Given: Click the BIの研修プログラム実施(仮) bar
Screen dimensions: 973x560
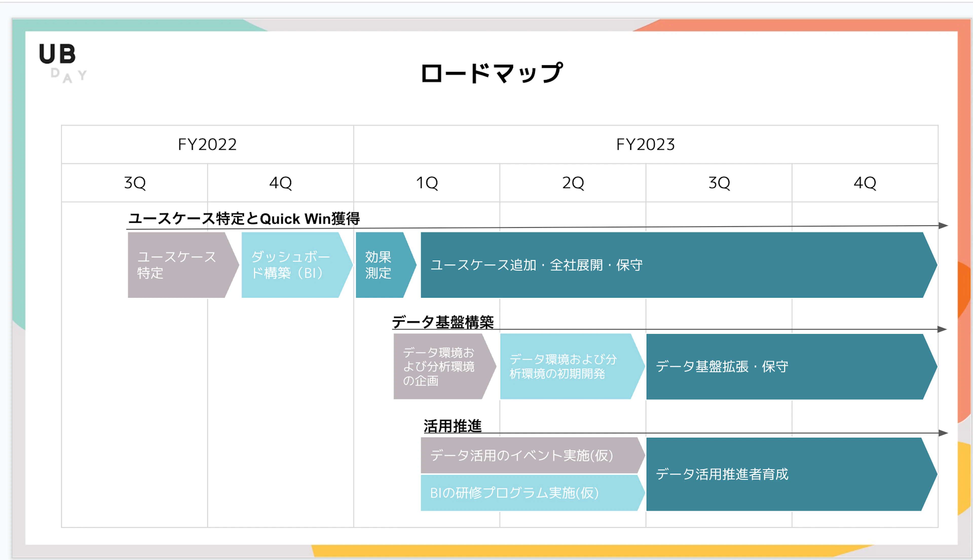Looking at the screenshot, I should coord(533,493).
